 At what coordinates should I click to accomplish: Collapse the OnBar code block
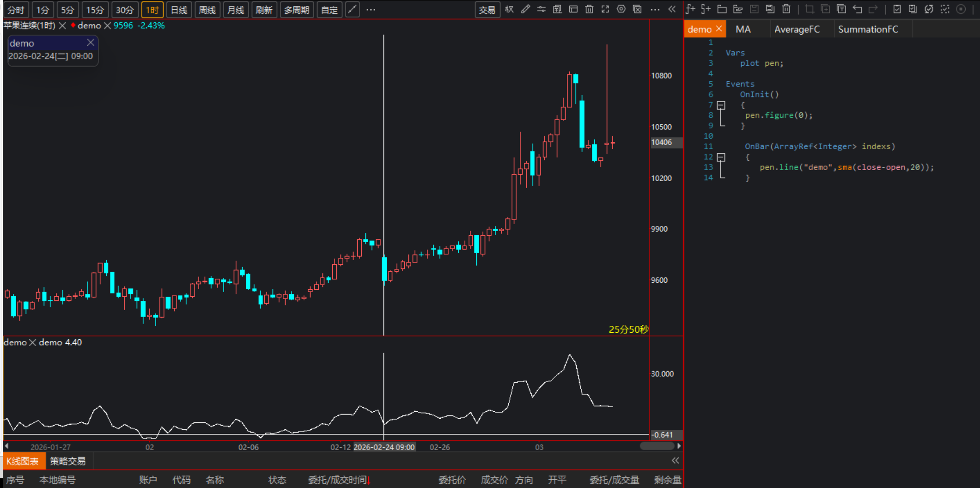tap(721, 157)
